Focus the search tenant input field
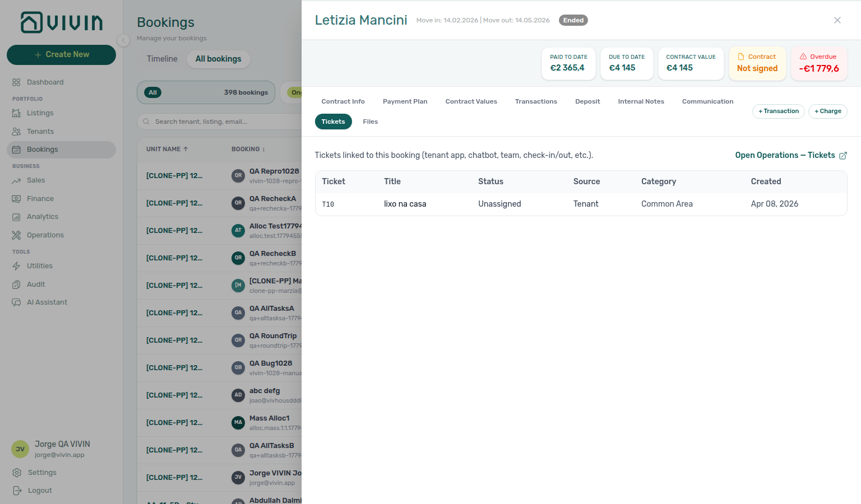This screenshot has height=504, width=861. [219, 122]
